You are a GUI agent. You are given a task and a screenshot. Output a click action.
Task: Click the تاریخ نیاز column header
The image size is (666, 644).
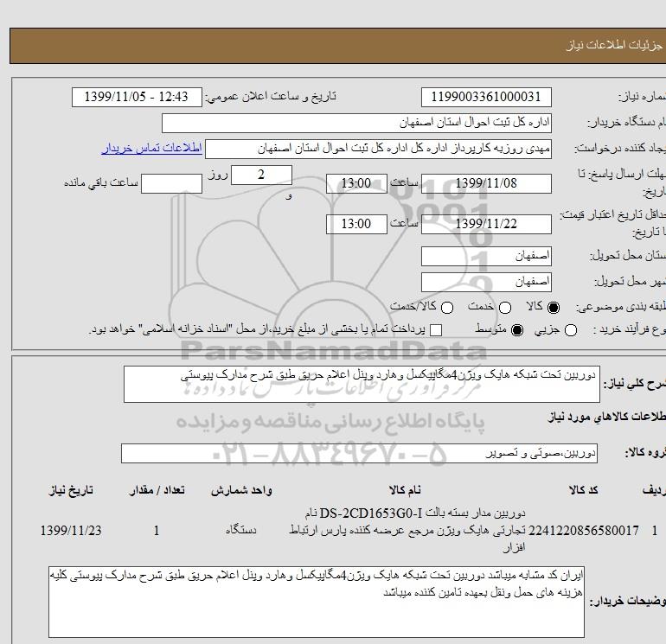pos(71,491)
